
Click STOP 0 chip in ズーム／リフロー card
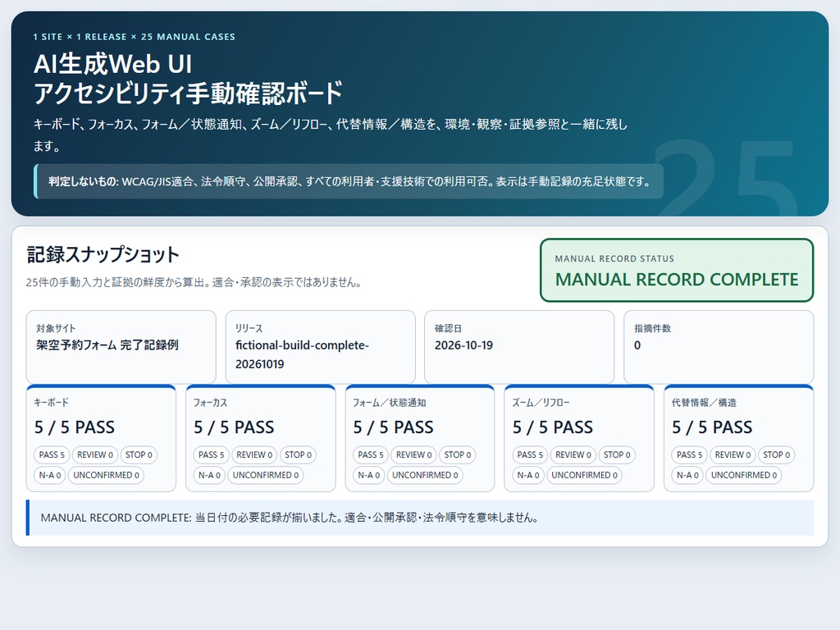[617, 454]
